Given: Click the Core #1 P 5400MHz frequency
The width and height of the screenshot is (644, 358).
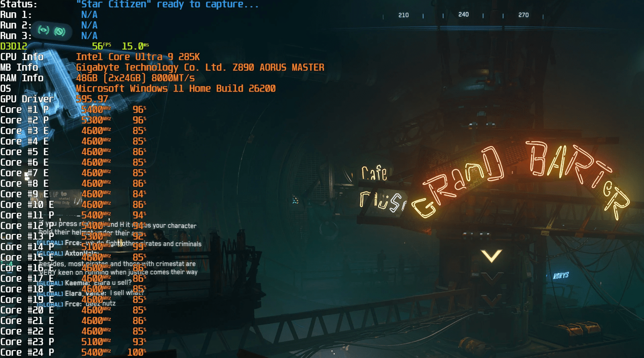Looking at the screenshot, I should [x=96, y=110].
